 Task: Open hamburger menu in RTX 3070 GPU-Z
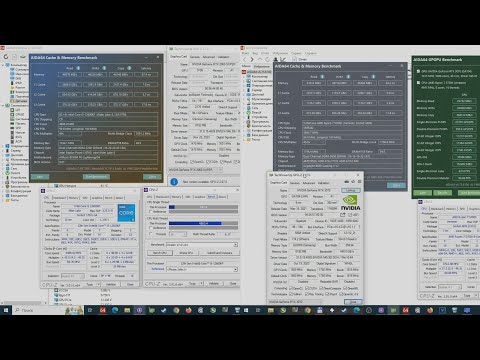click(x=359, y=182)
